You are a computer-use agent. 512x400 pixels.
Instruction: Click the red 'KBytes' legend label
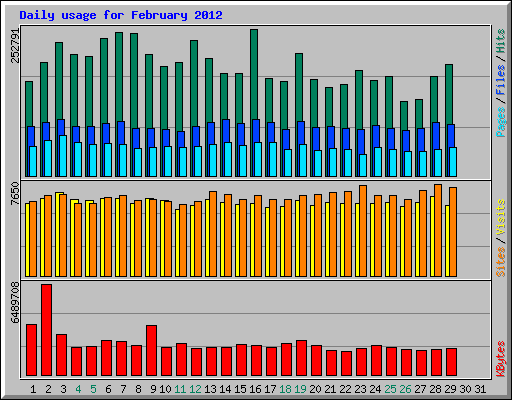point(501,359)
